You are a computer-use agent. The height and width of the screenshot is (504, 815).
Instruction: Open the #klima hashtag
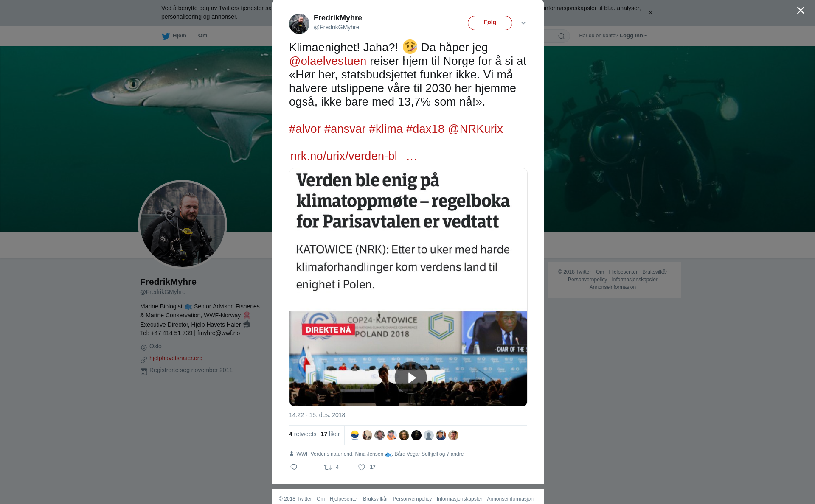[x=386, y=129]
